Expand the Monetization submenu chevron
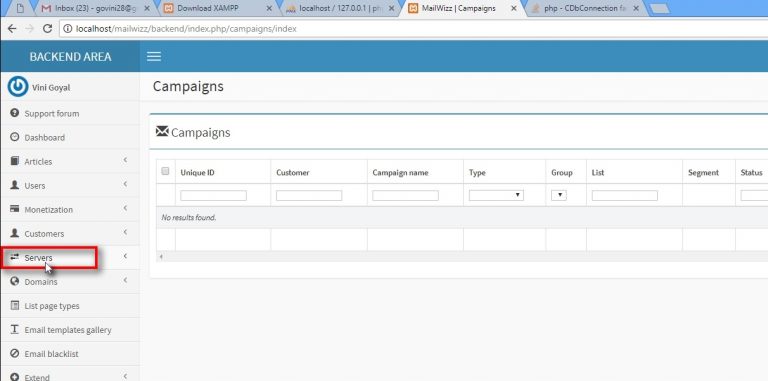The height and width of the screenshot is (381, 768). (125, 208)
